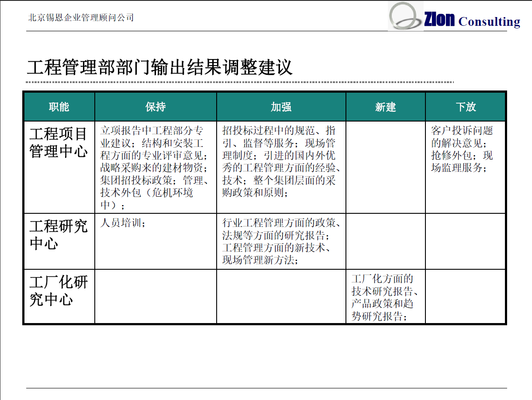Click the cell starting '行业工程管理方面的政策'
Screen dimensions: 532x400
(281, 241)
